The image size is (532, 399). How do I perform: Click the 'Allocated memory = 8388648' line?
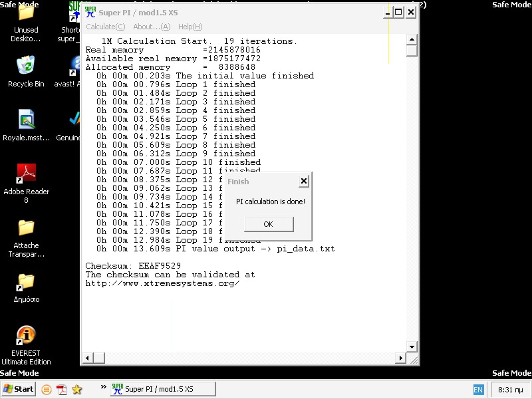[x=170, y=67]
